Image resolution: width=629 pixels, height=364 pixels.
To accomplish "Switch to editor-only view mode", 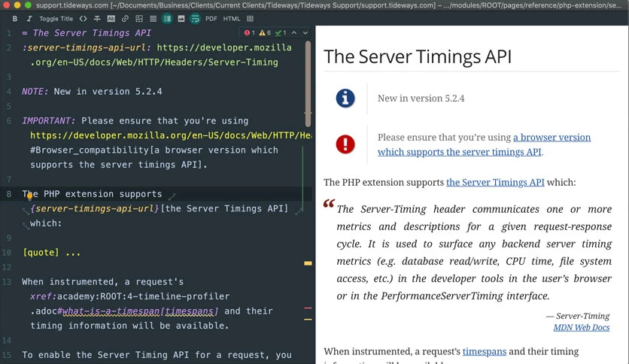I will pos(153,19).
